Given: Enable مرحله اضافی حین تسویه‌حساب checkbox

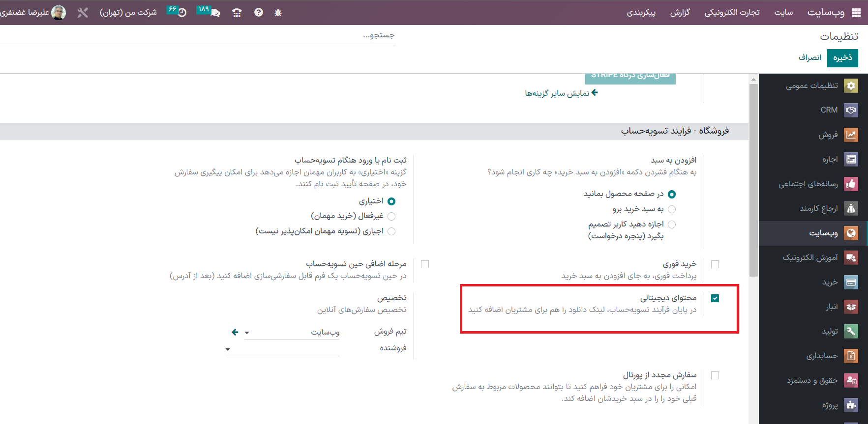Looking at the screenshot, I should [425, 264].
